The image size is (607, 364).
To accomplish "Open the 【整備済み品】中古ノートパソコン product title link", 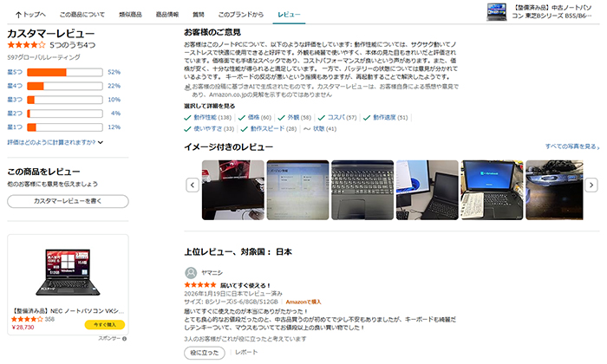I will tap(552, 11).
